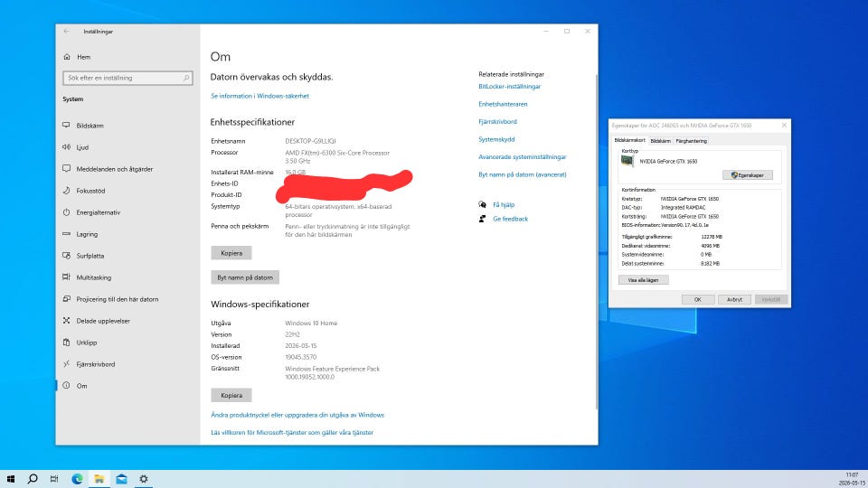
Task: Launch Microsoft Edge from taskbar
Action: point(77,479)
